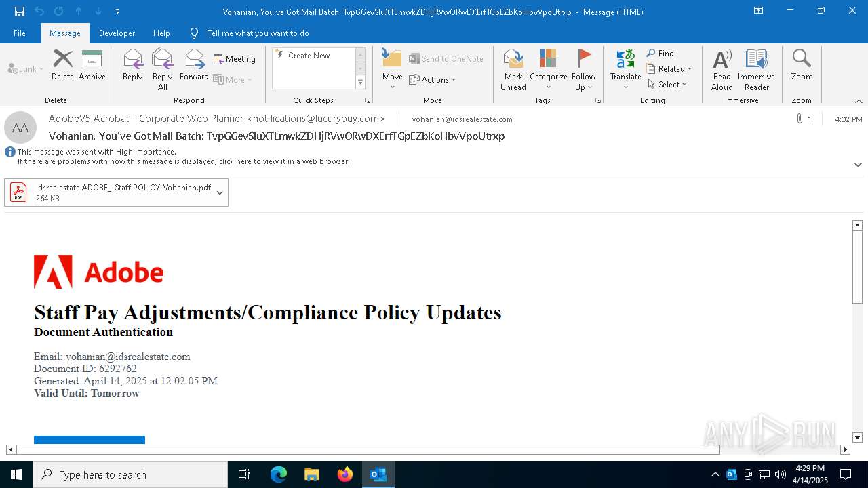Mark message as Unread
The height and width of the screenshot is (488, 868).
click(x=513, y=69)
